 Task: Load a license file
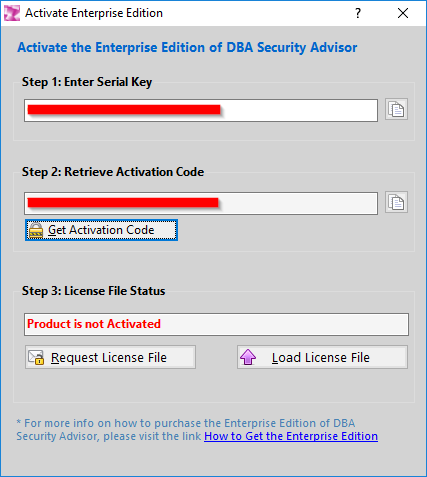[x=322, y=357]
